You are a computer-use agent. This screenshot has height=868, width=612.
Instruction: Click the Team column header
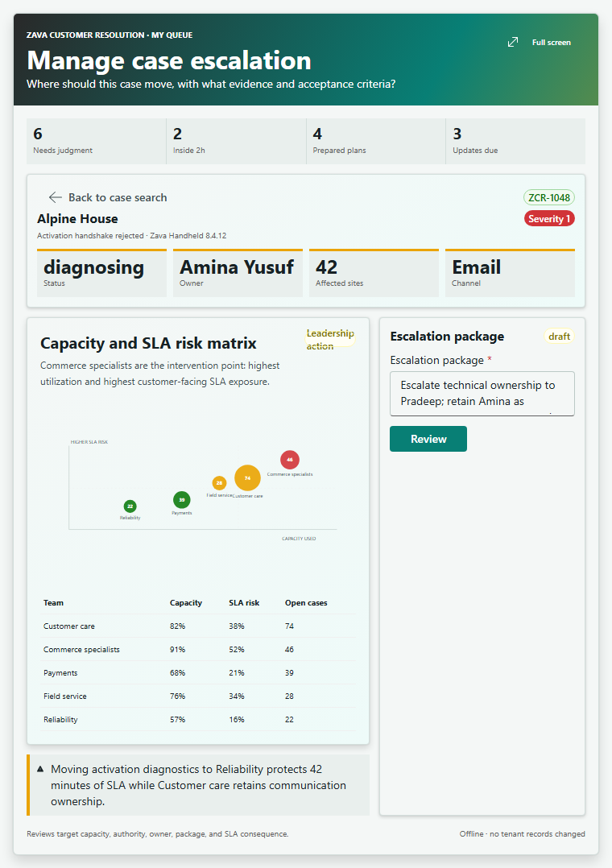pos(54,603)
